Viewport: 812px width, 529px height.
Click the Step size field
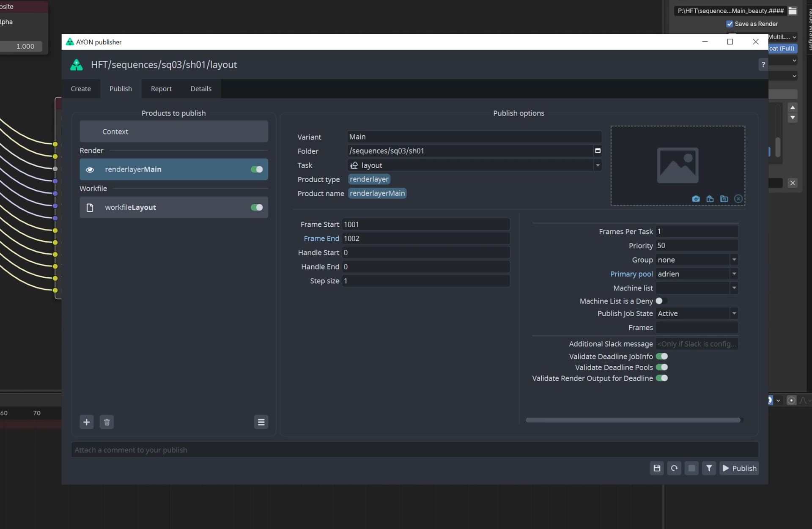coord(426,281)
